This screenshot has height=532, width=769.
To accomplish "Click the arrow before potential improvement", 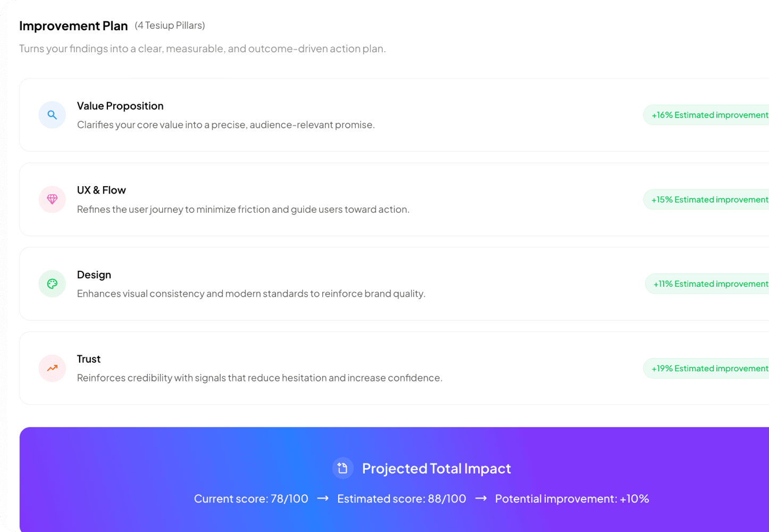I will pyautogui.click(x=480, y=498).
